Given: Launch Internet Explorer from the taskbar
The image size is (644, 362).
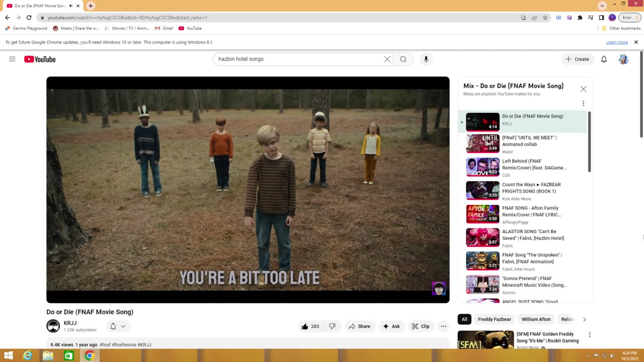Looking at the screenshot, I should pyautogui.click(x=28, y=356).
